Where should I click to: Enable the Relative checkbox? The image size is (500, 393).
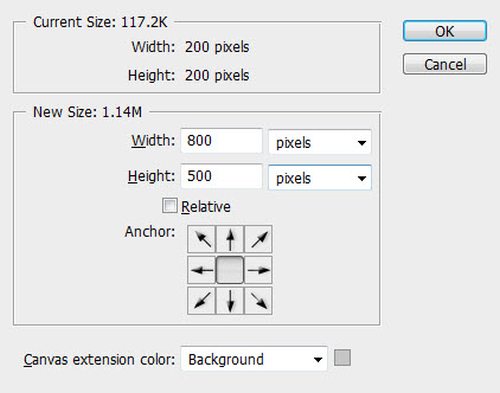(170, 206)
